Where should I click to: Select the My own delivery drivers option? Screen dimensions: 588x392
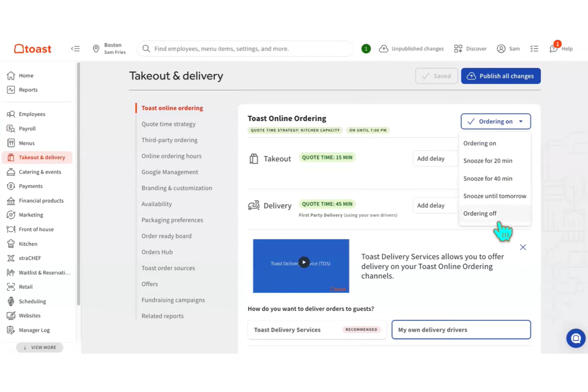[460, 330]
